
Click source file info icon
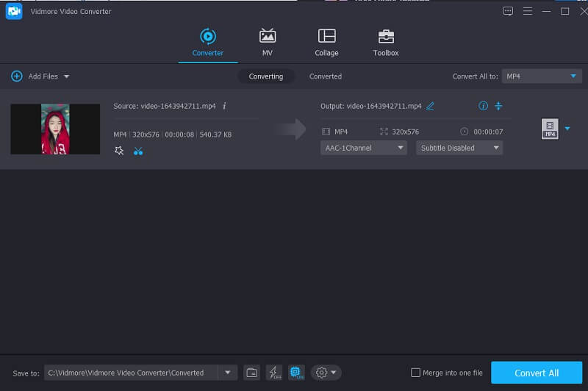pyautogui.click(x=224, y=106)
